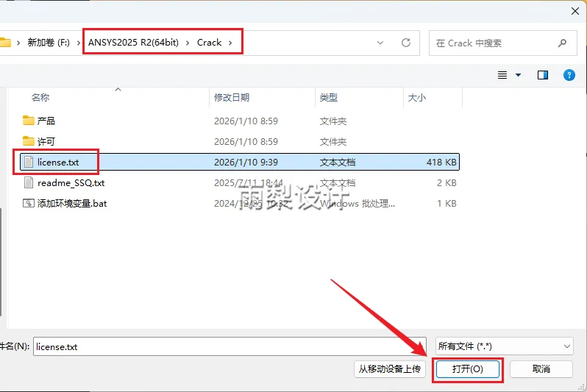Image resolution: width=587 pixels, height=392 pixels.
Task: Toggle the preview pane icon
Action: coord(543,75)
